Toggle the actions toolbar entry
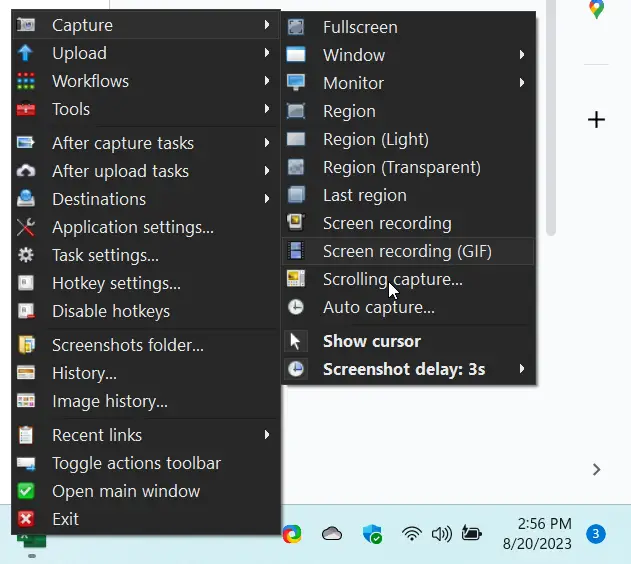This screenshot has height=564, width=631. [146, 463]
